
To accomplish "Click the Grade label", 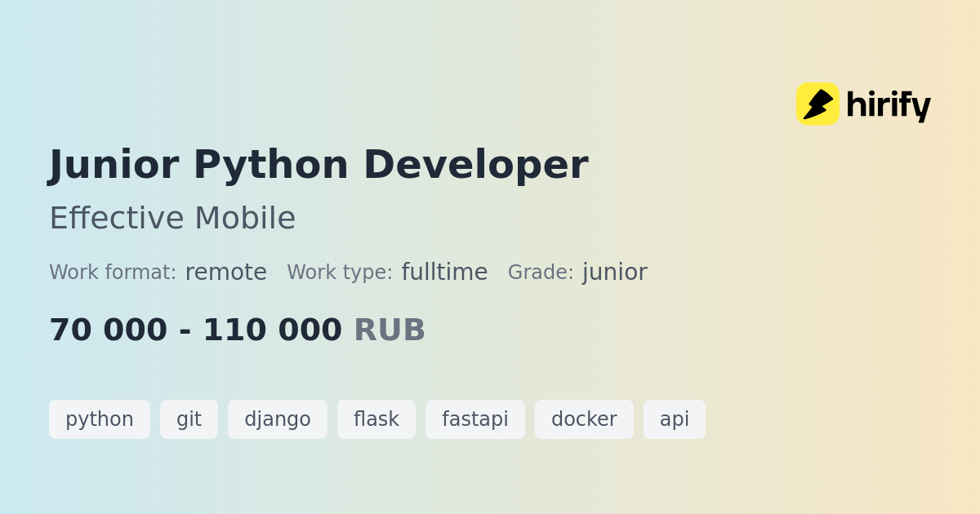I will pos(541,273).
